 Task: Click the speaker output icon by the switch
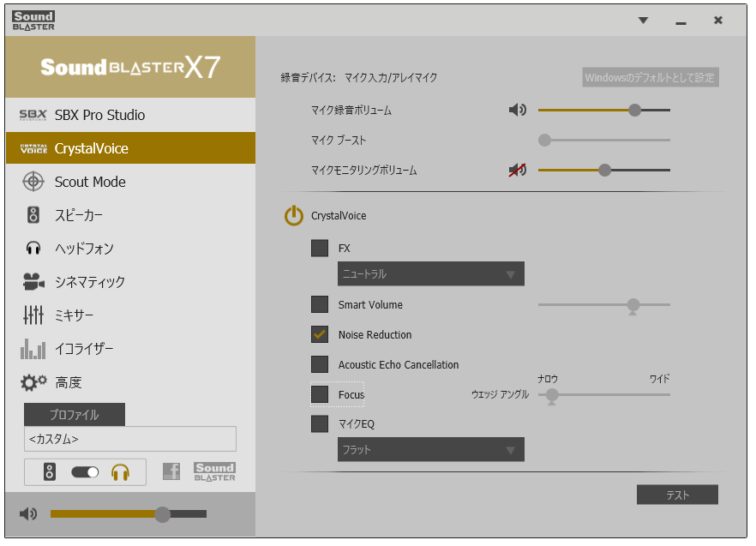click(x=50, y=471)
